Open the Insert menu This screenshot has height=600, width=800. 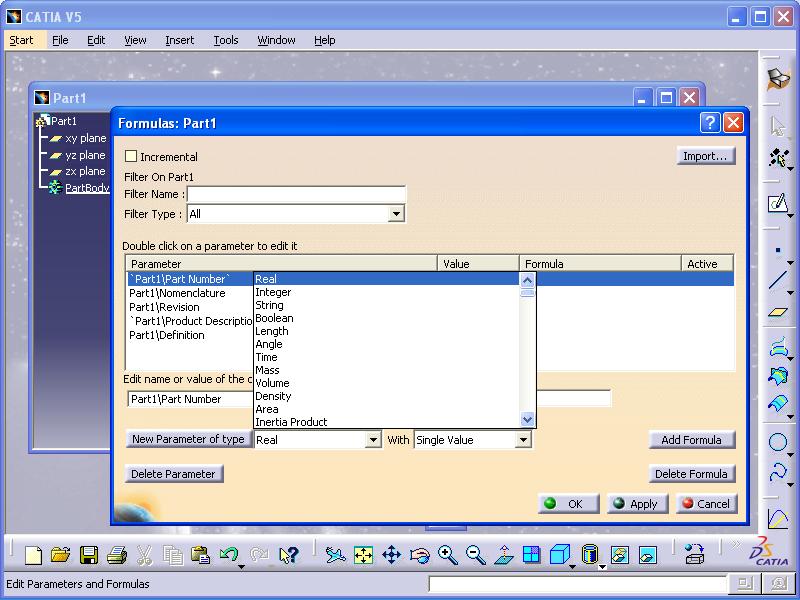(x=180, y=40)
